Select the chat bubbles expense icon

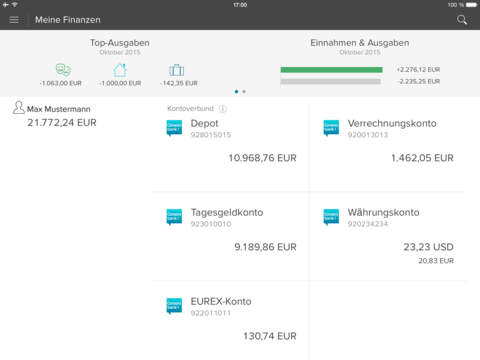pos(63,70)
